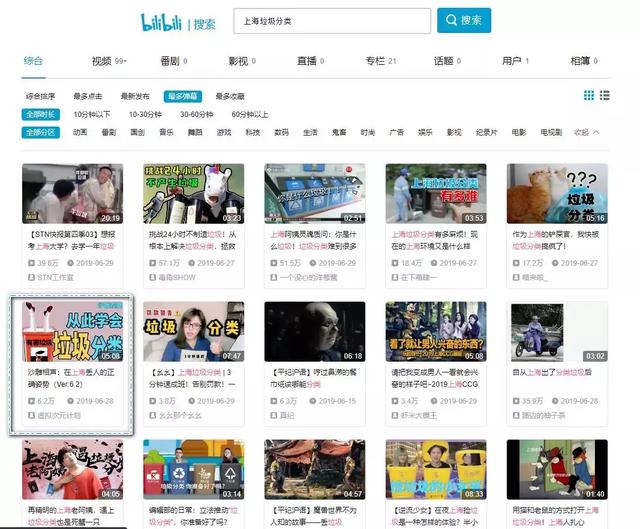Open the 专栏 tab
The height and width of the screenshot is (529, 640).
[380, 61]
